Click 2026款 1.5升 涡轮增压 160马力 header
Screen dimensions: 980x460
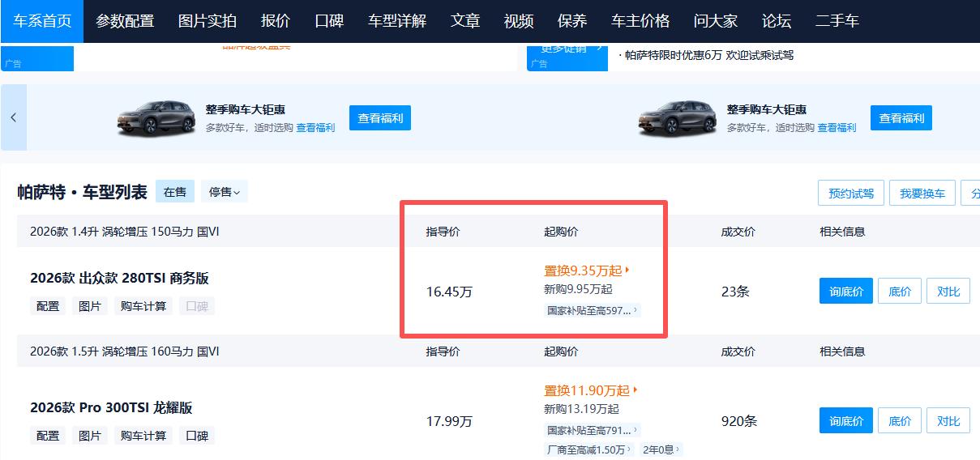coord(125,351)
